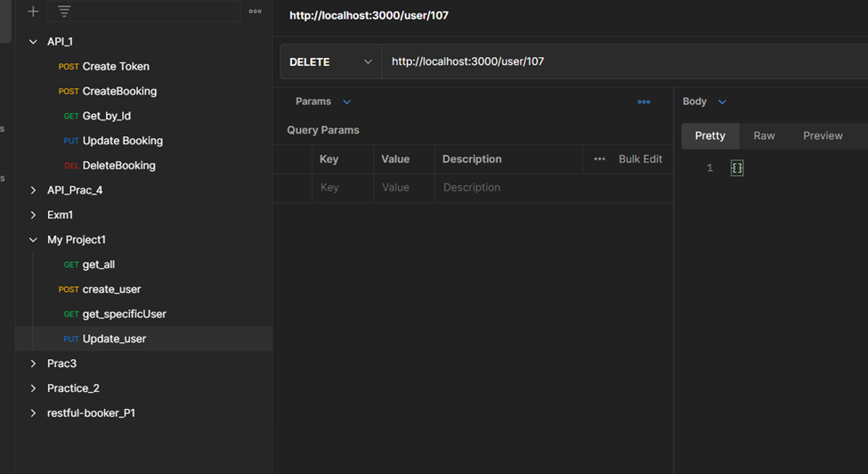Open the filter icon in sidebar search
The width and height of the screenshot is (868, 474).
click(x=64, y=11)
